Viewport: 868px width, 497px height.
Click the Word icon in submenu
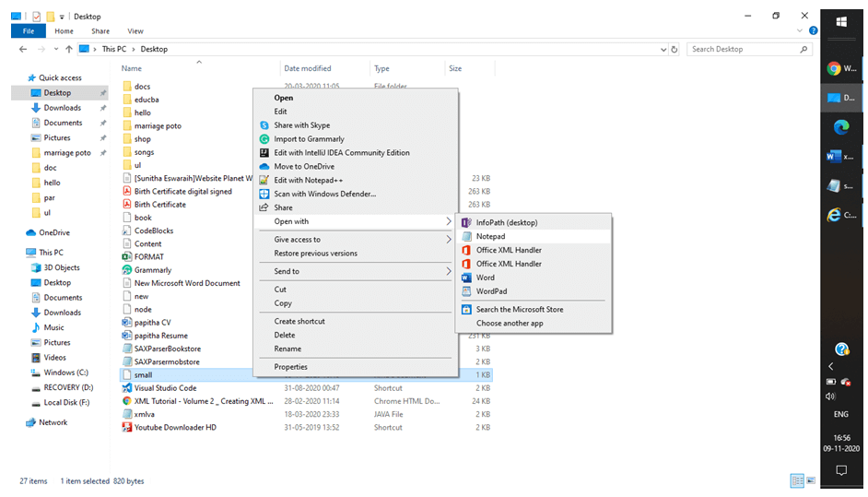click(x=466, y=277)
